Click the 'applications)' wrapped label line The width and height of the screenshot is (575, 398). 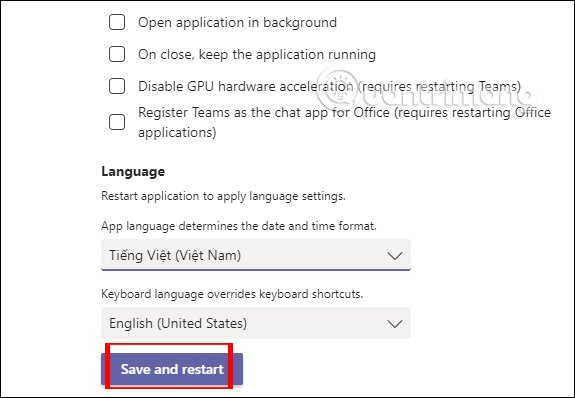tap(177, 132)
